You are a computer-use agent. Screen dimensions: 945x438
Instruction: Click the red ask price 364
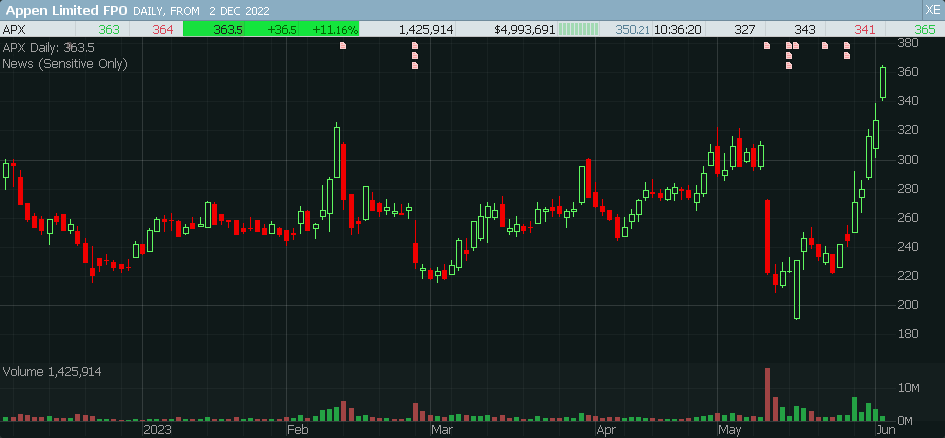pyautogui.click(x=163, y=30)
